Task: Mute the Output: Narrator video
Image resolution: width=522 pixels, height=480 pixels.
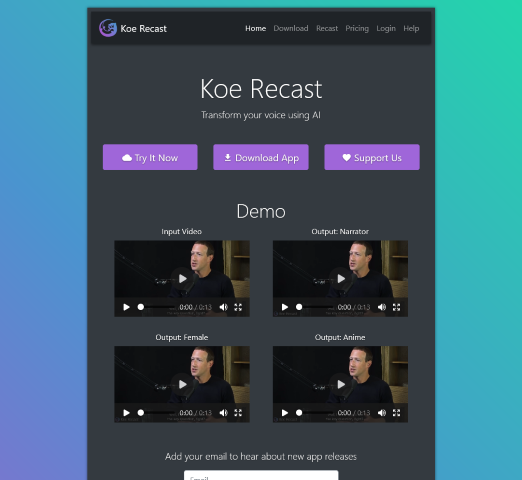Action: tap(382, 307)
